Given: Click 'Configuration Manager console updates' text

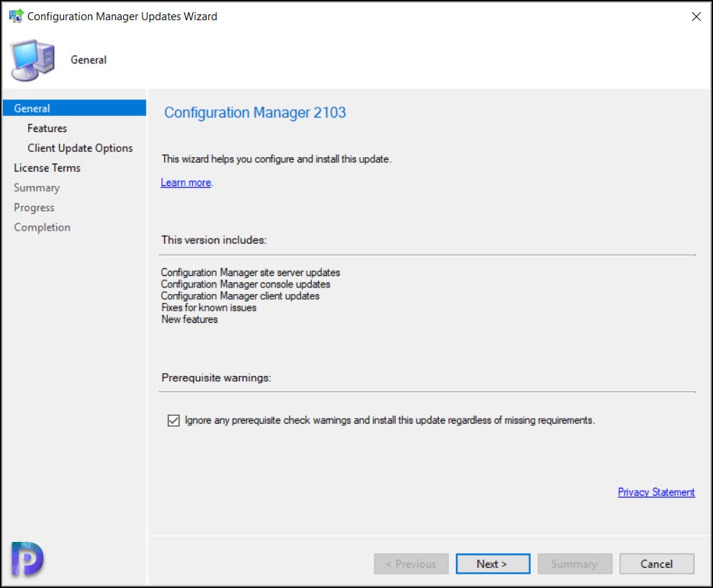Looking at the screenshot, I should click(246, 284).
